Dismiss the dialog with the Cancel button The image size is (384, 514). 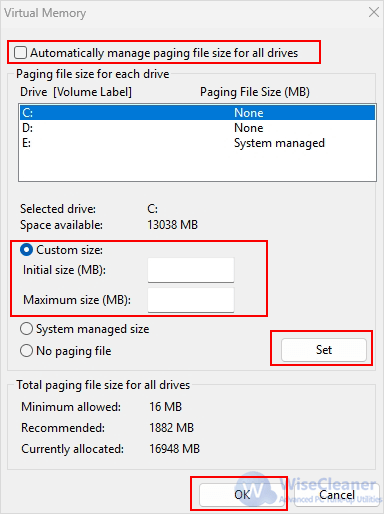(x=337, y=495)
